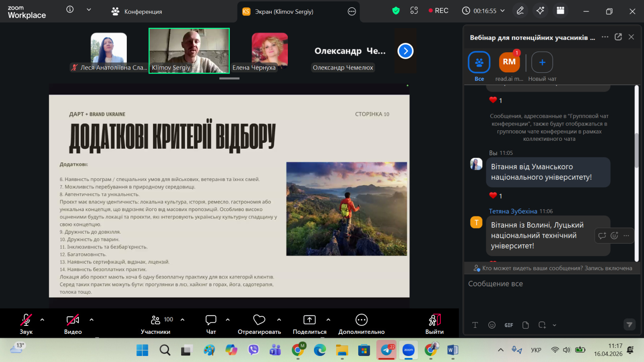This screenshot has width=644, height=362.
Task: Turn on camera with the Видео button
Action: [72, 320]
